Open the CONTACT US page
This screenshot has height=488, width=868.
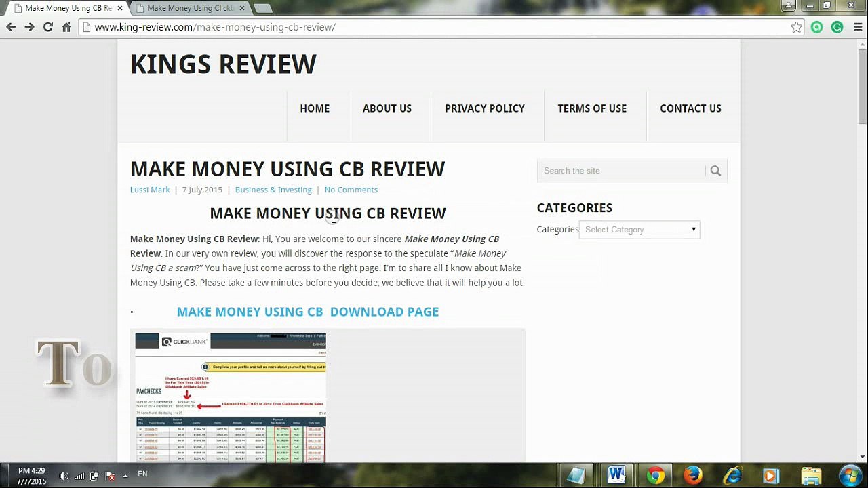(690, 108)
